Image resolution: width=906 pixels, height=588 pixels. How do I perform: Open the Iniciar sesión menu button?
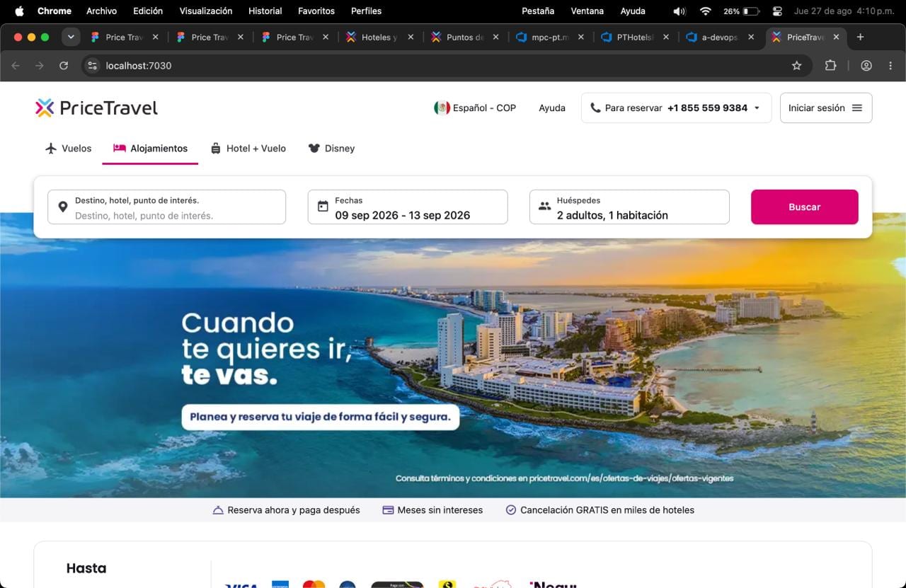[x=826, y=108]
